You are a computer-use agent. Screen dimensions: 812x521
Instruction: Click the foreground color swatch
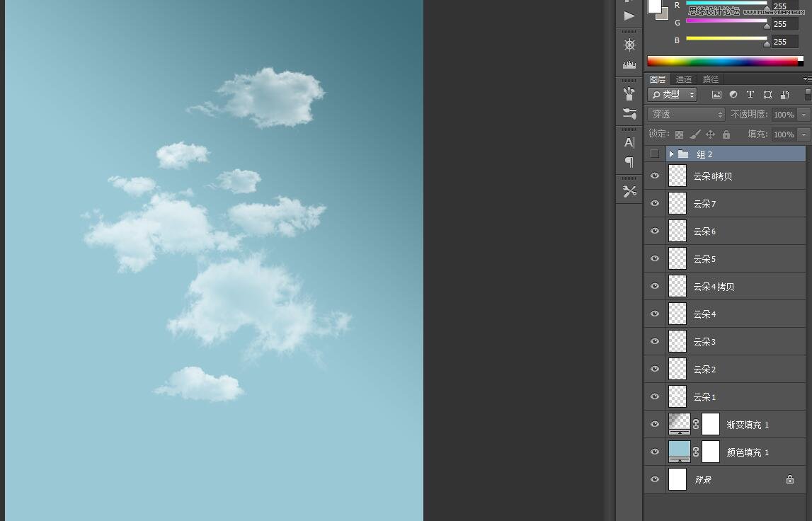(x=654, y=6)
